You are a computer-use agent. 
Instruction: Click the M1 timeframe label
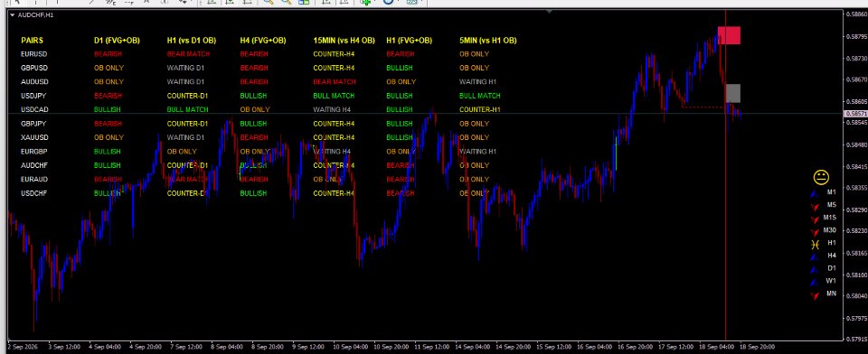click(x=832, y=192)
